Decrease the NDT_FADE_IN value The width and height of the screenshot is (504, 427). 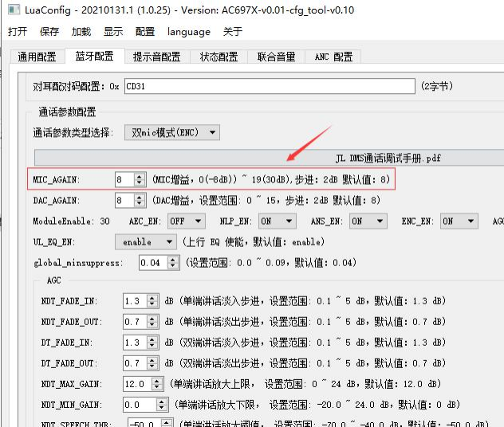pyautogui.click(x=152, y=304)
